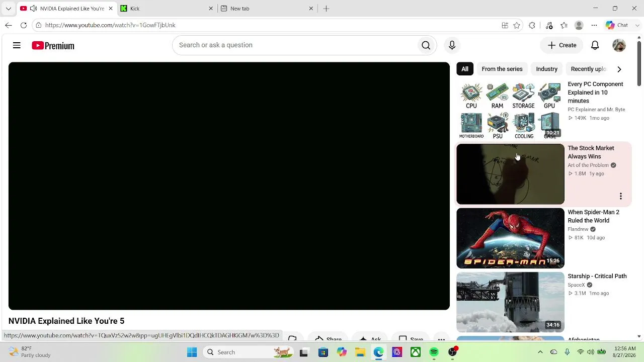Screen dimensions: 644x362
Task: Open PC Explainer and Mr. Byte channel
Action: (x=596, y=110)
